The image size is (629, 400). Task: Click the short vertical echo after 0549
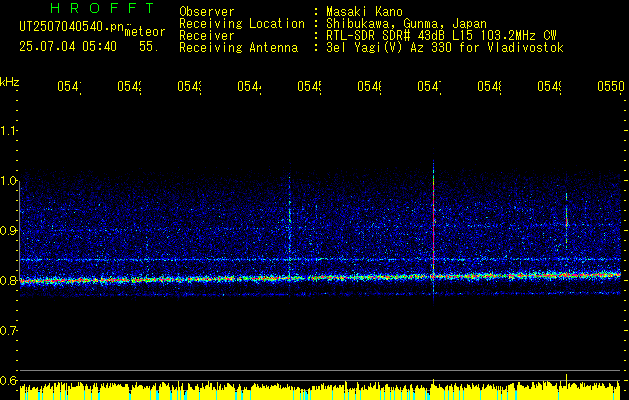pyautogui.click(x=567, y=219)
